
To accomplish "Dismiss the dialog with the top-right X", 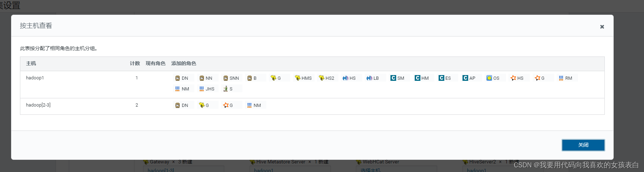I will pos(602,27).
